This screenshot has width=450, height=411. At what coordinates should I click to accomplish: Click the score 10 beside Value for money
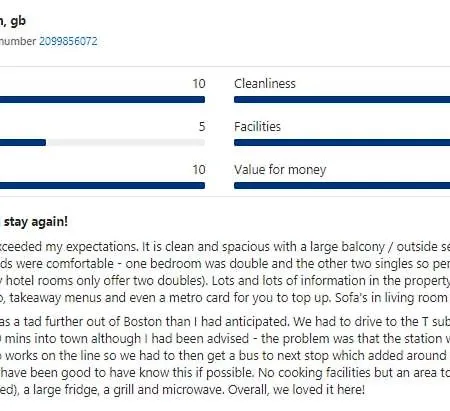pyautogui.click(x=199, y=169)
